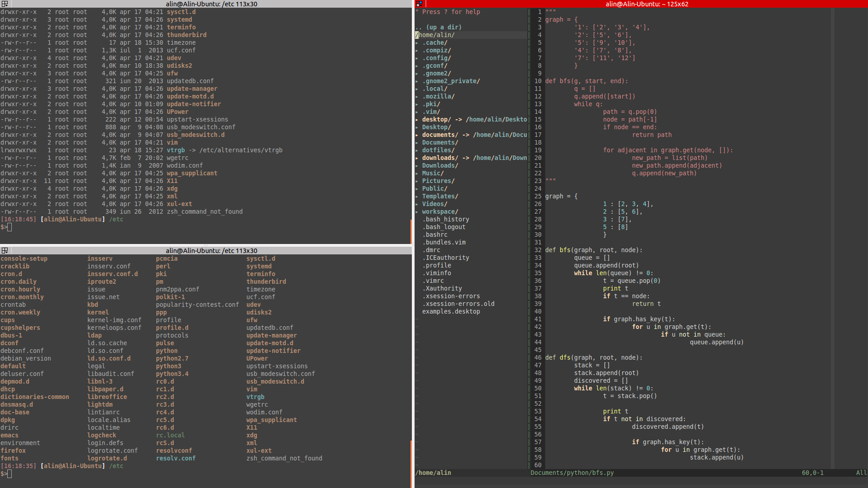Click the red group icon of right terminal

click(419, 4)
